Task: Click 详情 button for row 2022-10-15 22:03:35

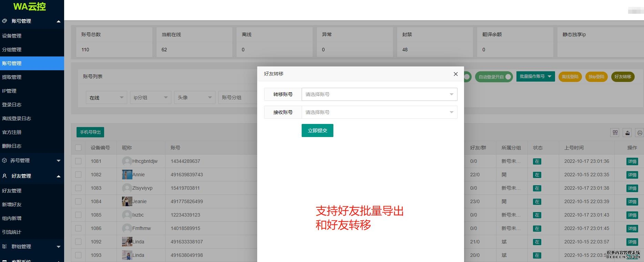Action: click(x=632, y=175)
